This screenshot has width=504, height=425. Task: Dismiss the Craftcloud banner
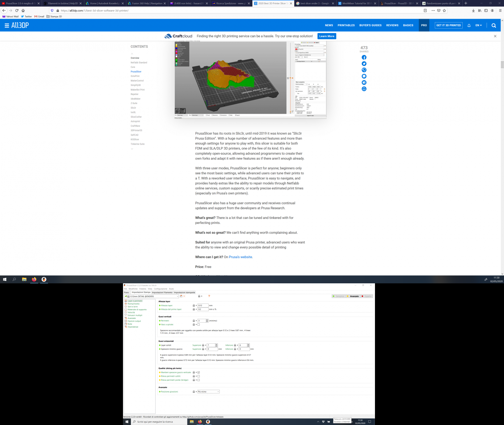(x=495, y=36)
